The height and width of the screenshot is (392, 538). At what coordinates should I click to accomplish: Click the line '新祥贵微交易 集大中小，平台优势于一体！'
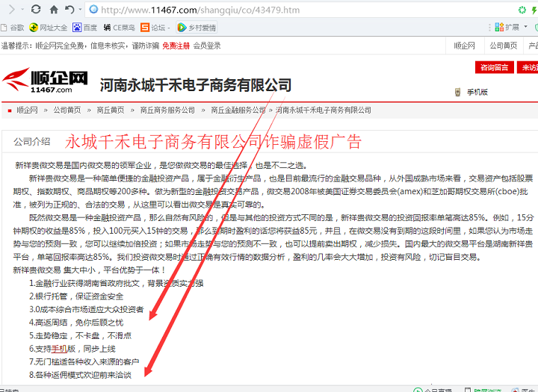[x=89, y=270]
